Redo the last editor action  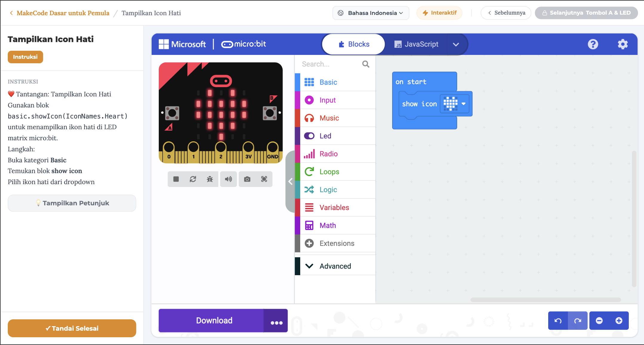pyautogui.click(x=578, y=321)
